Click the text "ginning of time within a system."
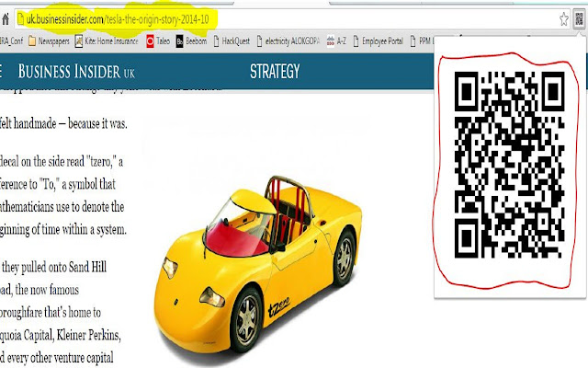 tap(63, 229)
